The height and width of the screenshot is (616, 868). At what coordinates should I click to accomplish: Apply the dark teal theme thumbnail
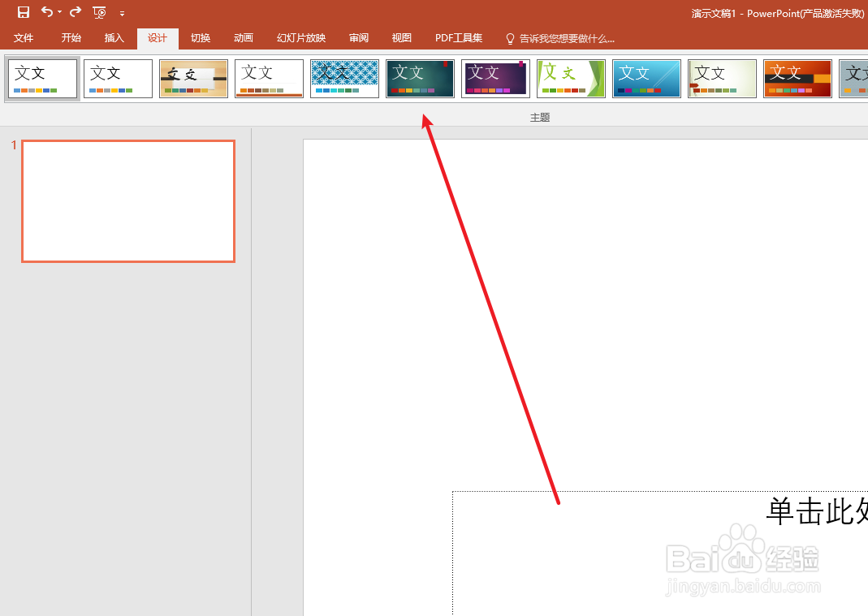tap(420, 79)
